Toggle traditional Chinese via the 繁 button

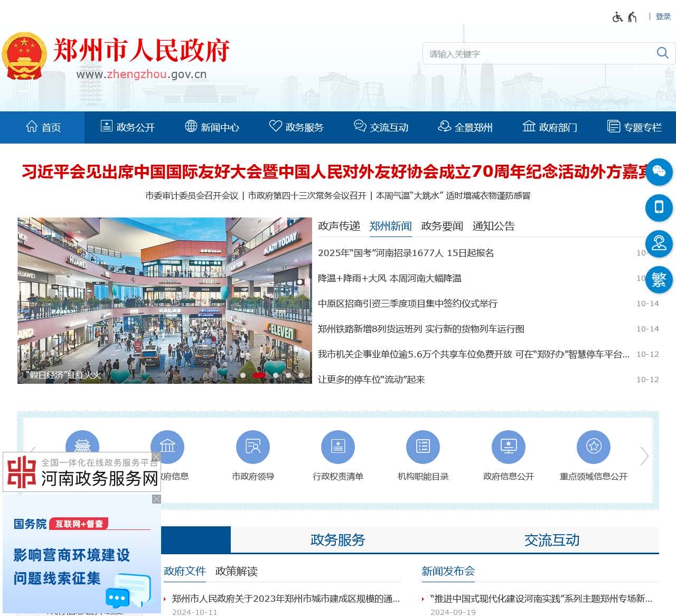click(x=659, y=280)
